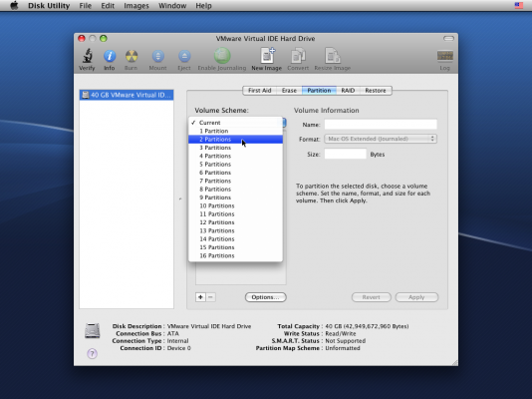Switch to the Restore tab
Viewport: 532px width, 399px height.
coord(376,91)
